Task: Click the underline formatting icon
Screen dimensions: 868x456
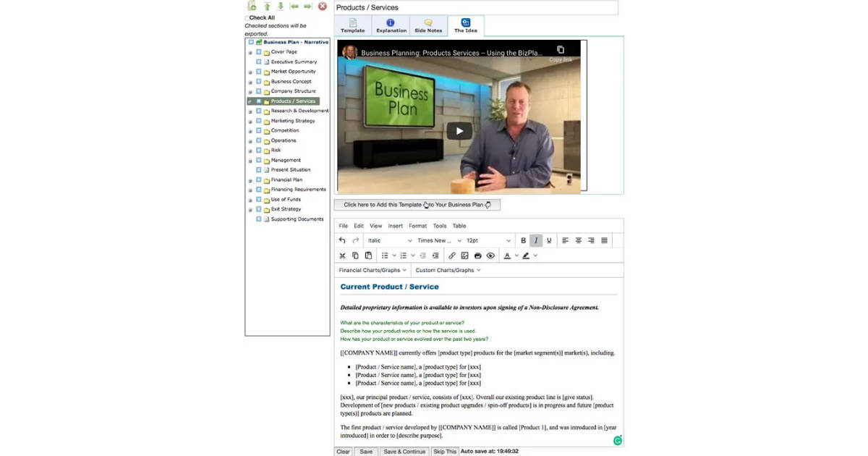Action: click(549, 240)
